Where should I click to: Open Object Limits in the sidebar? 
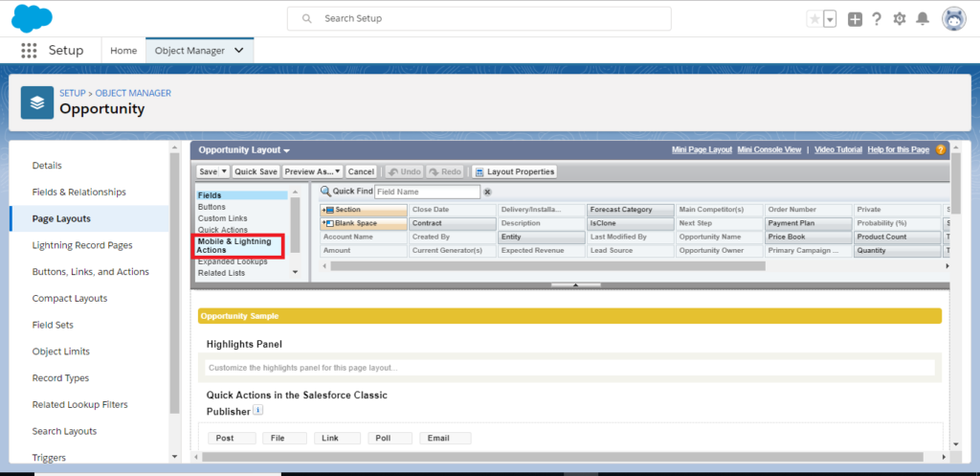[x=60, y=351]
